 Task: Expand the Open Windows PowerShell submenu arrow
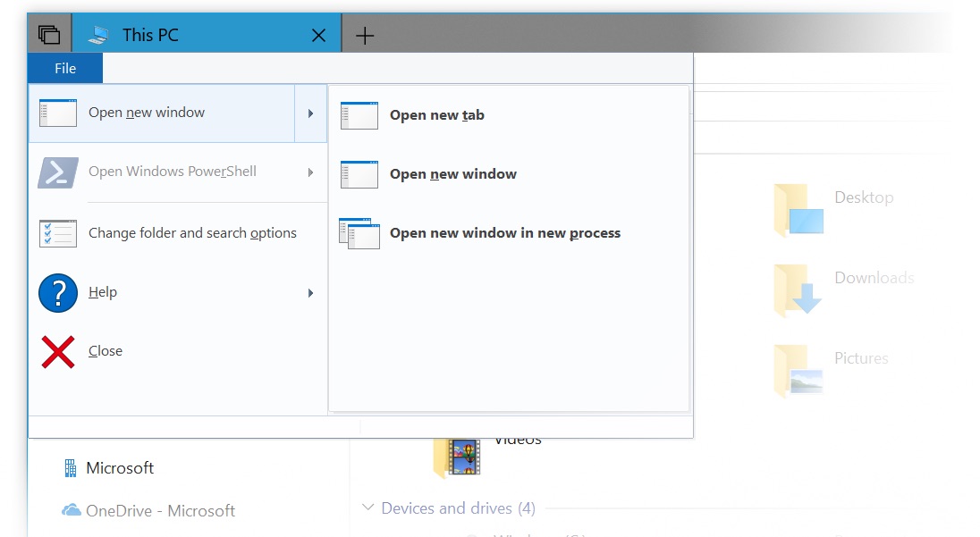point(310,172)
